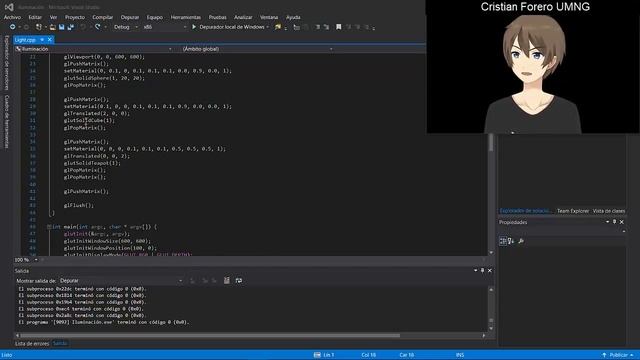Close the Light.cpp tab
Image resolution: width=640 pixels, height=360 pixels.
[50, 40]
